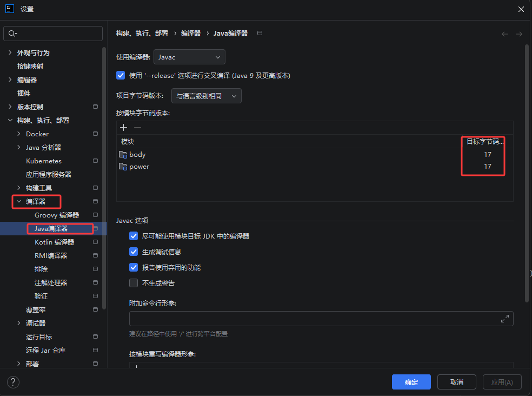Click the project-level icon next to 覆盖率
The image size is (532, 396).
95,309
